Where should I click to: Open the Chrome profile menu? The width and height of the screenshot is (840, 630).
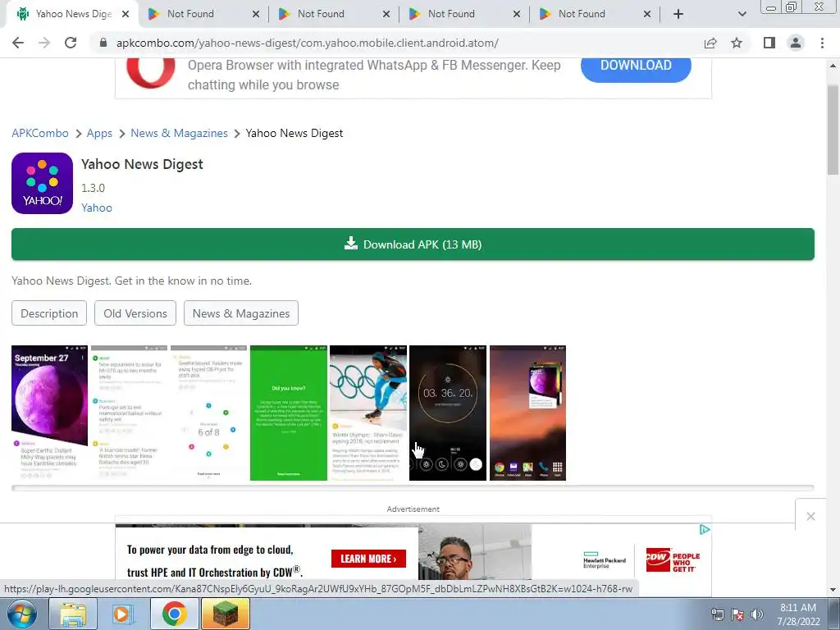796,43
